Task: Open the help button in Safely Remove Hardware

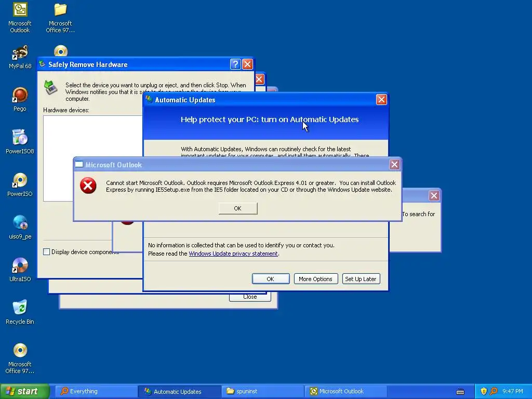Action: click(x=235, y=64)
